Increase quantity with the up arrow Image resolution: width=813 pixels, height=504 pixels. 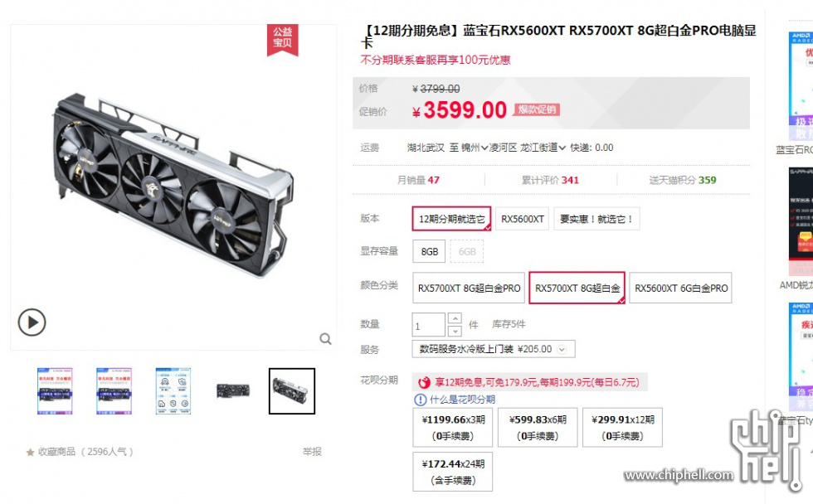coord(455,318)
